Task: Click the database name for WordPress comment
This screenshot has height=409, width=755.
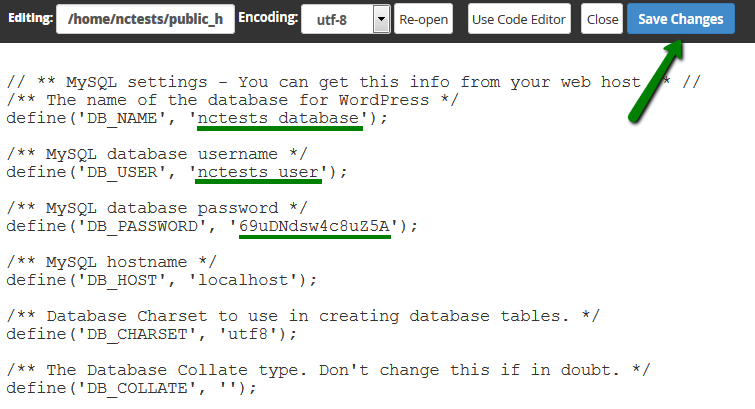Action: (232, 100)
